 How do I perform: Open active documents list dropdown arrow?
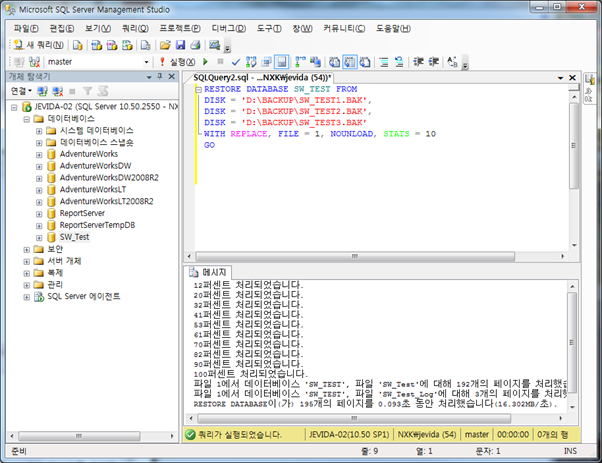pos(560,78)
